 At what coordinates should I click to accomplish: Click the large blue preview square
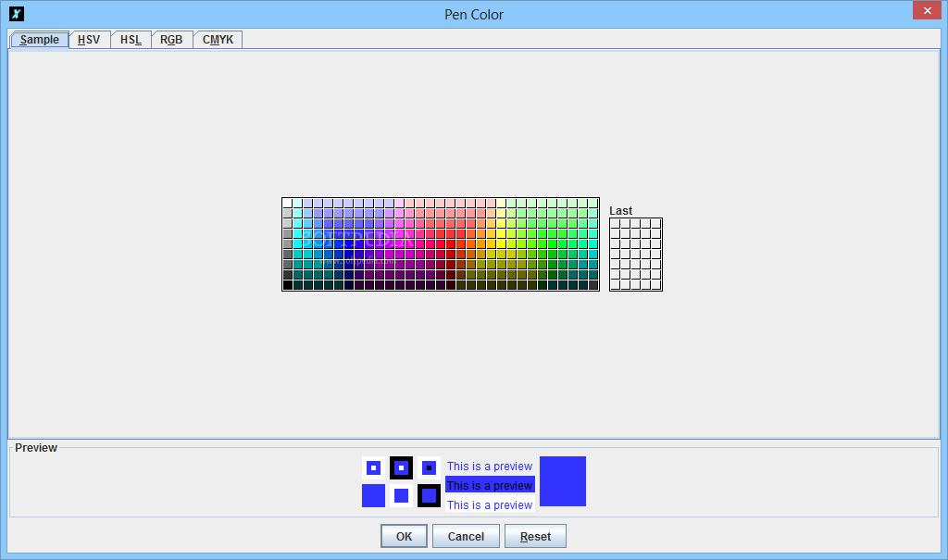click(562, 481)
